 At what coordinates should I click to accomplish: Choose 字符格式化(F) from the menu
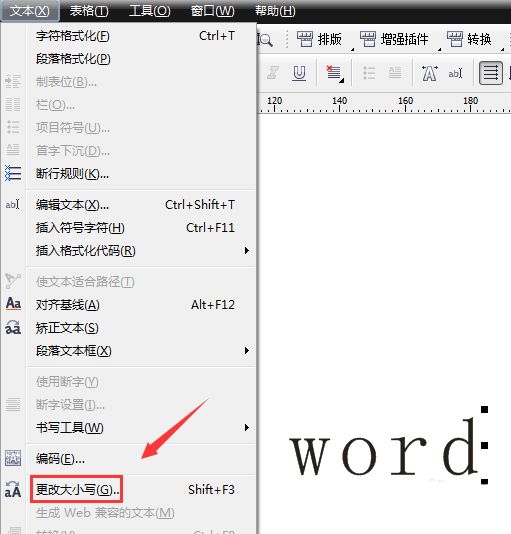[141, 36]
